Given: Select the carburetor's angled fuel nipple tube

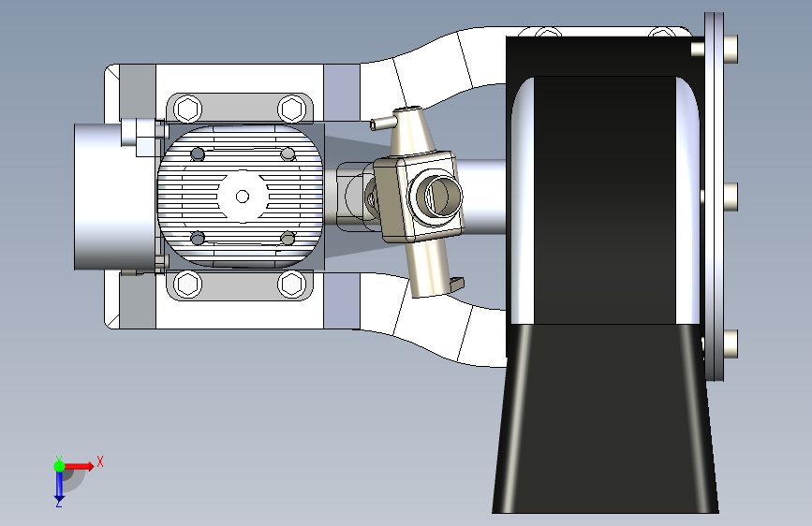Looking at the screenshot, I should coord(383,123).
